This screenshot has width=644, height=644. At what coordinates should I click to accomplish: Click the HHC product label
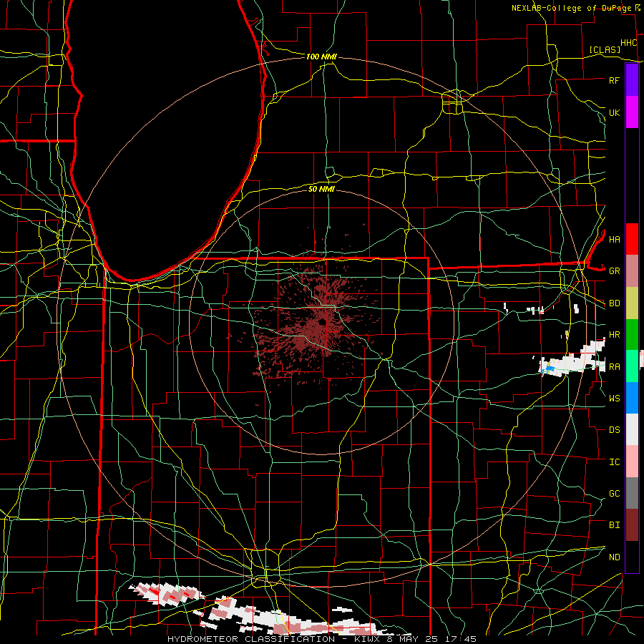pyautogui.click(x=628, y=43)
